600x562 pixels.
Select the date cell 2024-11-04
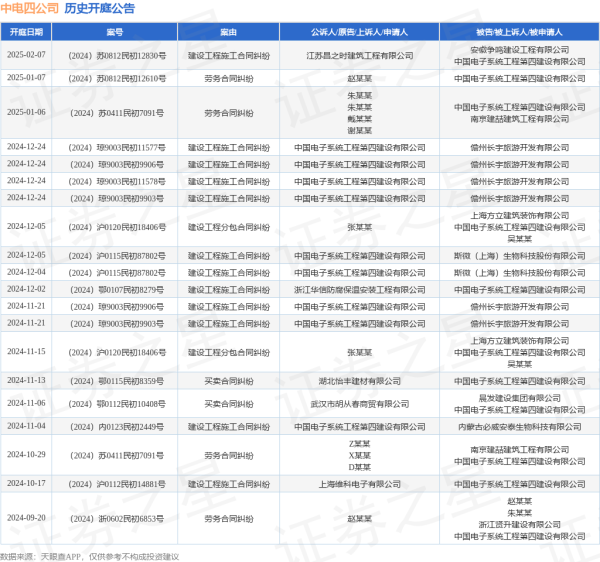pos(26,426)
